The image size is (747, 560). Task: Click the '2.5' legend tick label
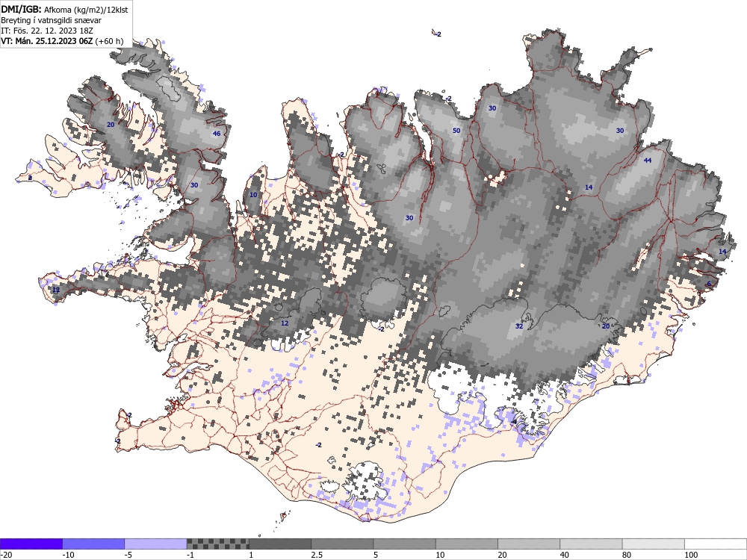pos(317,555)
